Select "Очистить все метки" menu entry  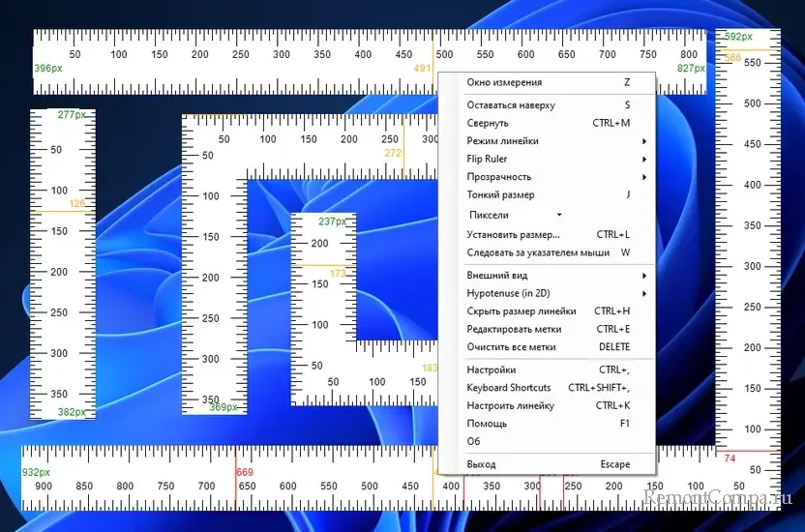pos(548,347)
